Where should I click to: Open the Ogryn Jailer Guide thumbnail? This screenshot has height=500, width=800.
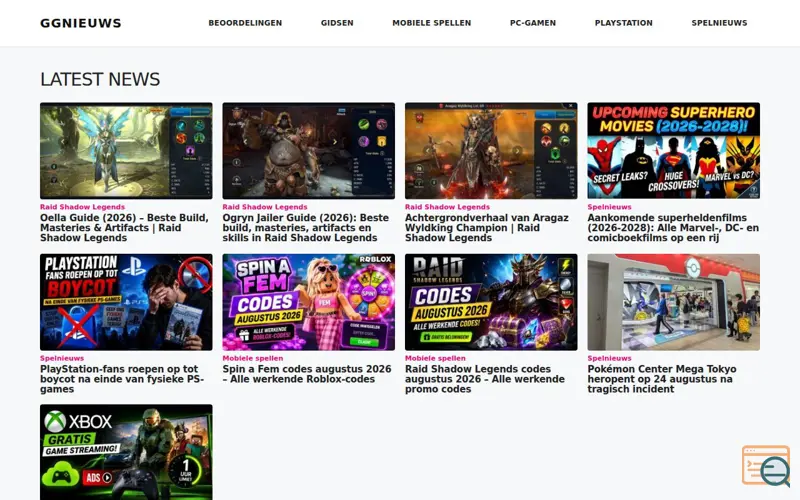309,151
